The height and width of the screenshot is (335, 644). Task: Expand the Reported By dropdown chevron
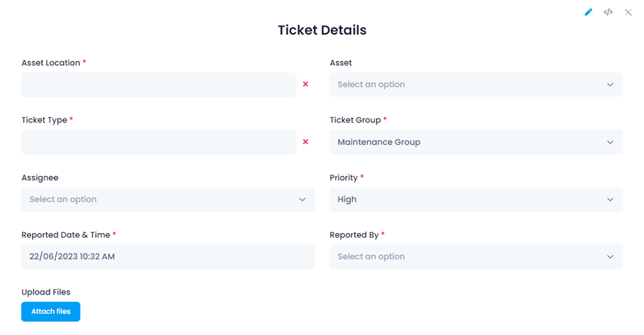pos(610,257)
